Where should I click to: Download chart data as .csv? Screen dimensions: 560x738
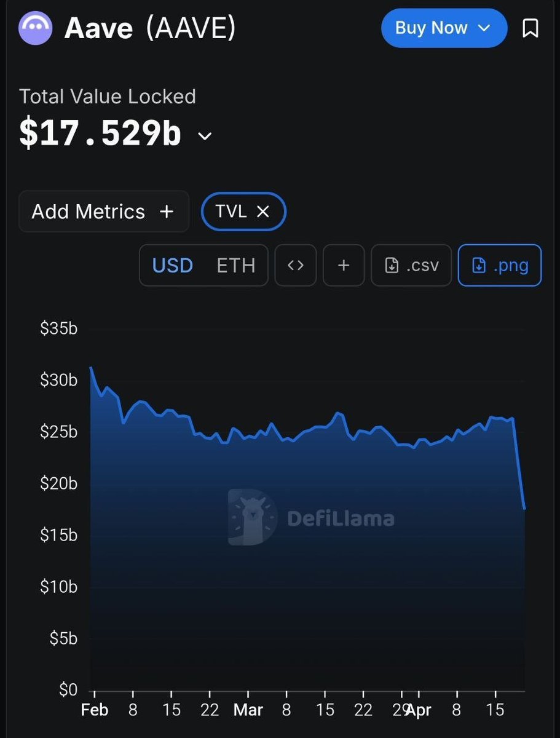(x=411, y=266)
